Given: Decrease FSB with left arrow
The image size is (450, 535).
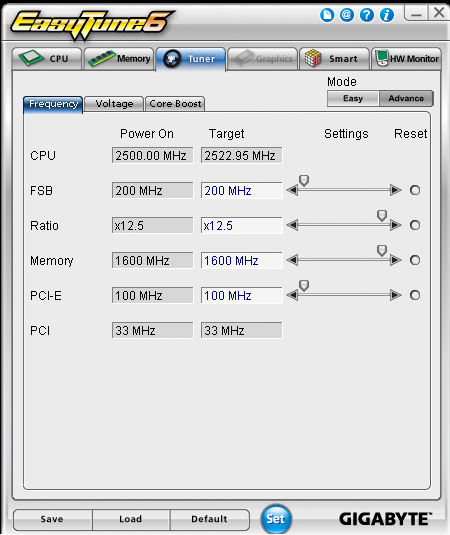Looking at the screenshot, I should point(292,190).
